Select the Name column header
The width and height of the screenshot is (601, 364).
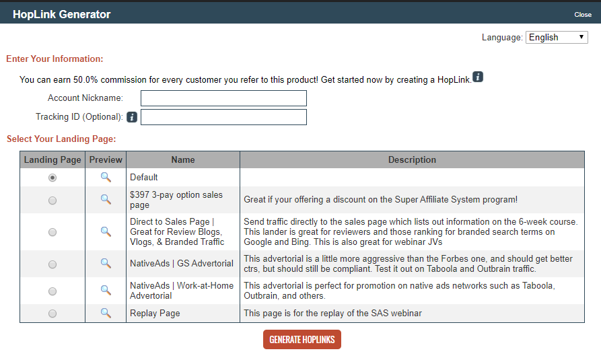(183, 159)
